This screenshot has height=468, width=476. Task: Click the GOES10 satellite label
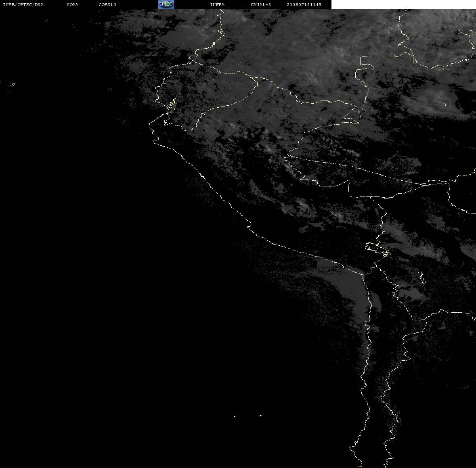(x=107, y=4)
